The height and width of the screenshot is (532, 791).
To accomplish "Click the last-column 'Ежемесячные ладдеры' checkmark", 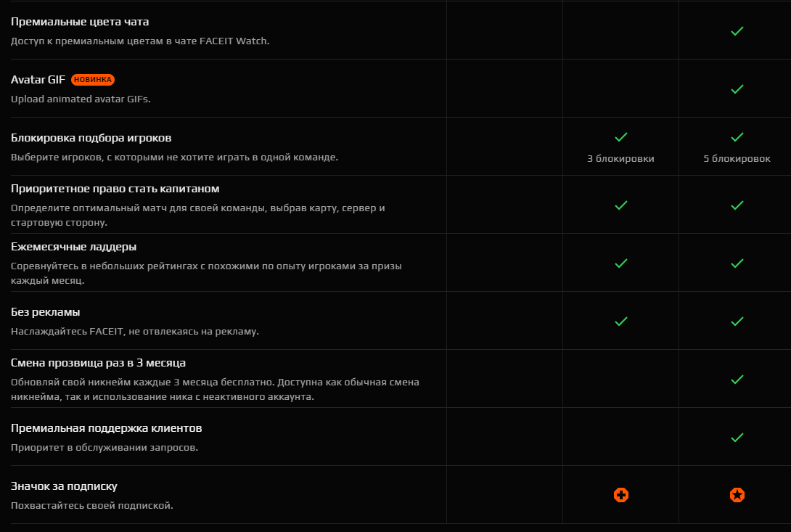I will tap(737, 263).
